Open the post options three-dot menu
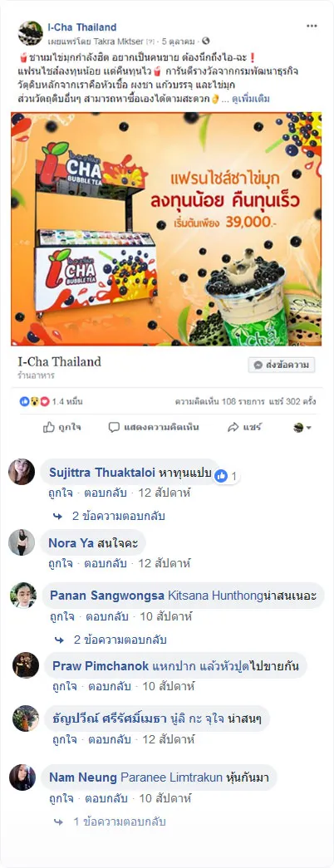 click(x=312, y=26)
